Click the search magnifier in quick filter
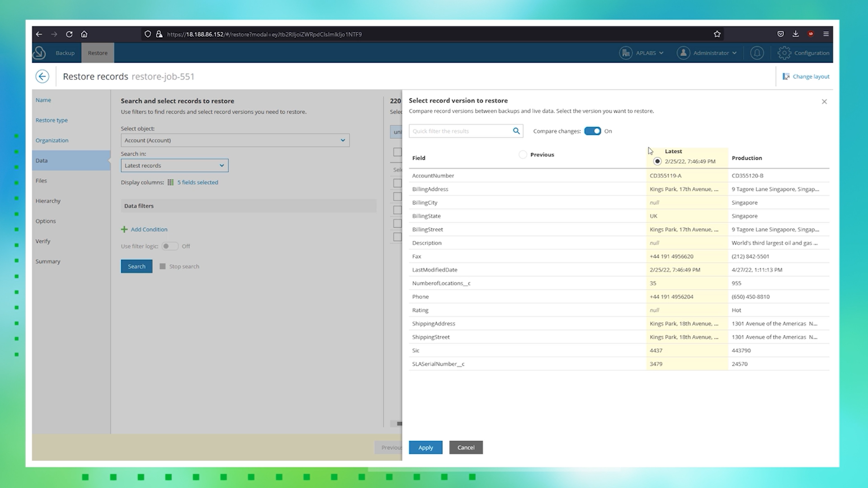The height and width of the screenshot is (488, 868). [x=516, y=131]
